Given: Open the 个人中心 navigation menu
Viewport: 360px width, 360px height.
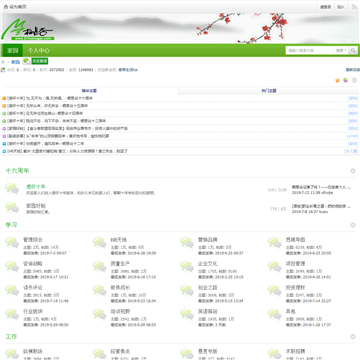Looking at the screenshot, I should click(39, 50).
